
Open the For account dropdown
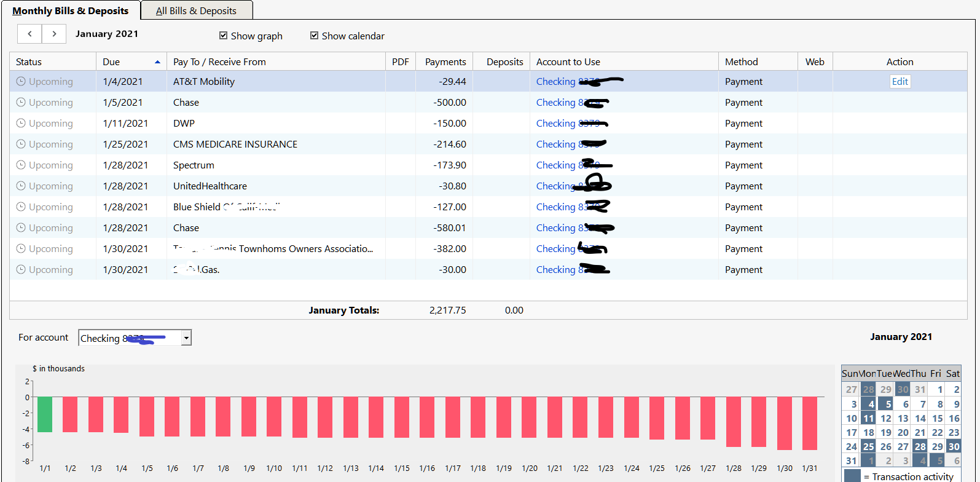186,338
